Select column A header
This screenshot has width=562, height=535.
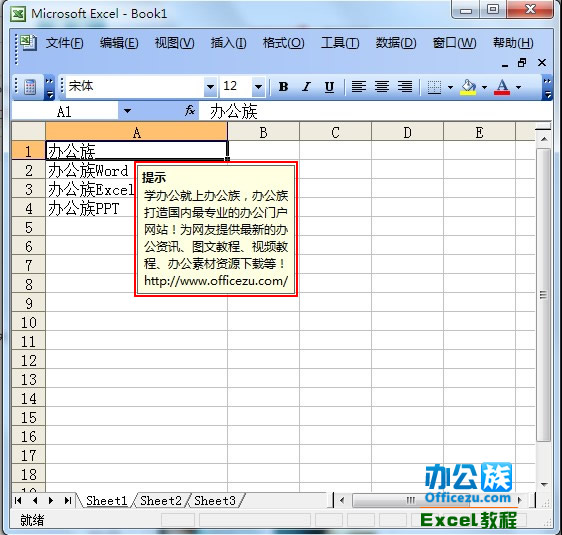point(137,132)
